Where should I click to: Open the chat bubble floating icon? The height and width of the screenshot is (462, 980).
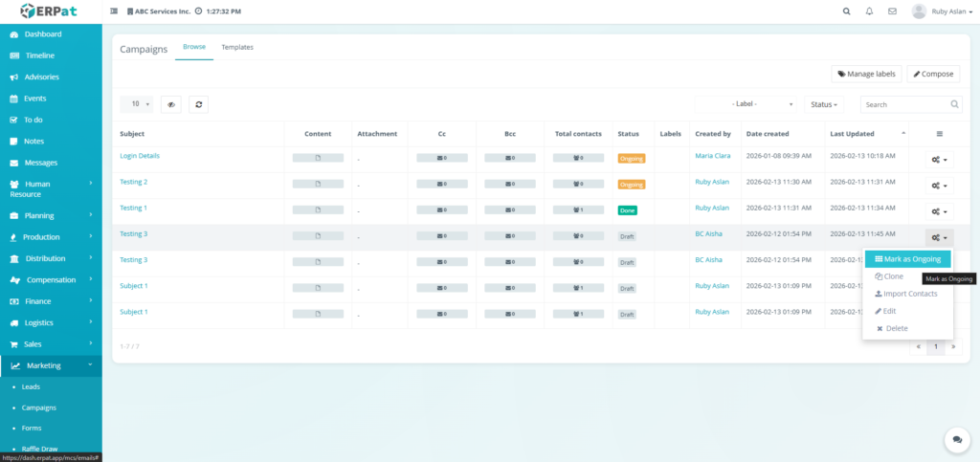(955, 438)
